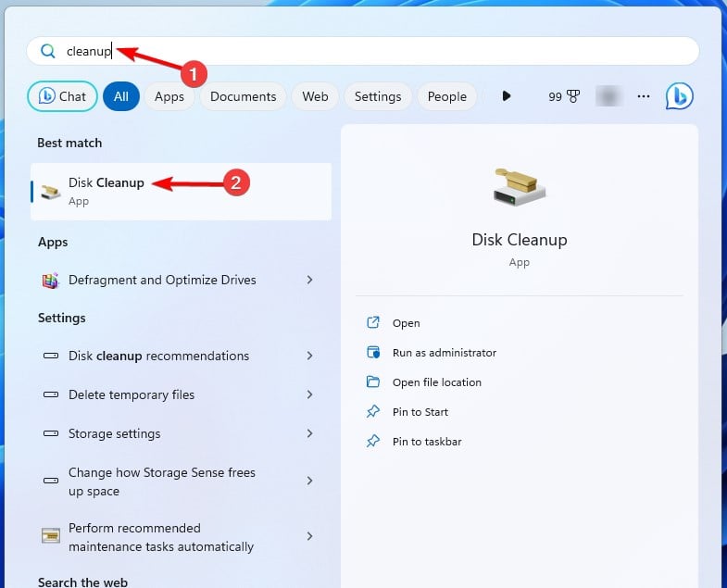Click Open in Disk Cleanup preview
Viewport: 727px width, 588px height.
[x=407, y=323]
